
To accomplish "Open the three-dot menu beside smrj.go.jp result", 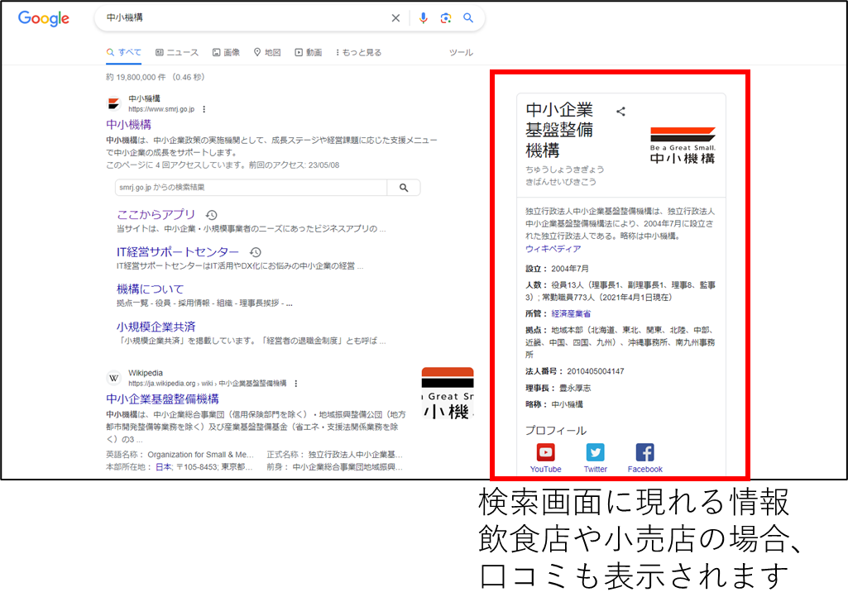I will click(x=203, y=109).
